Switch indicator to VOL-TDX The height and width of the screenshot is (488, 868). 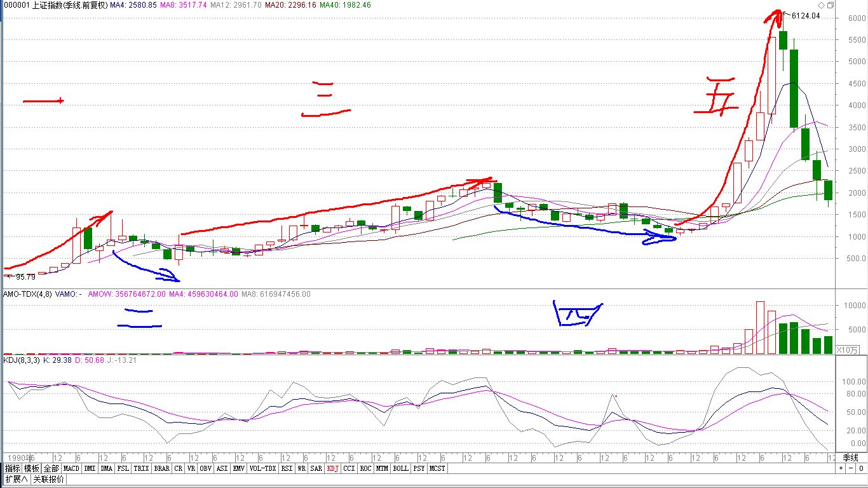[262, 468]
